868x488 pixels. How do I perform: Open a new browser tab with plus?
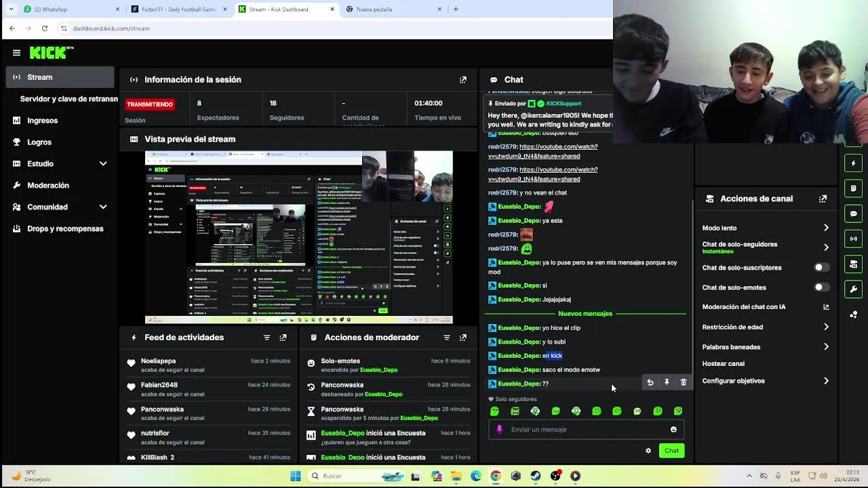(456, 9)
